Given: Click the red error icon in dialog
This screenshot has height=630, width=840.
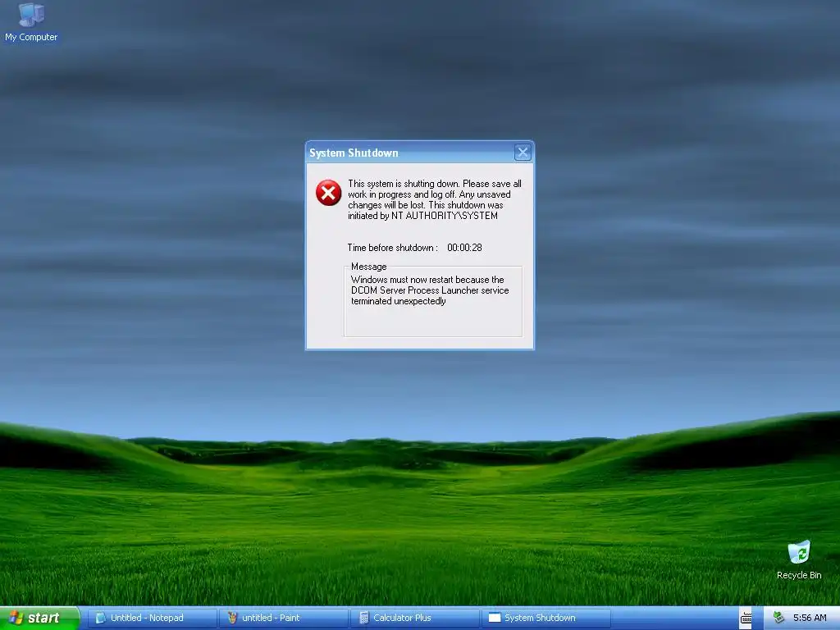Looking at the screenshot, I should (328, 193).
